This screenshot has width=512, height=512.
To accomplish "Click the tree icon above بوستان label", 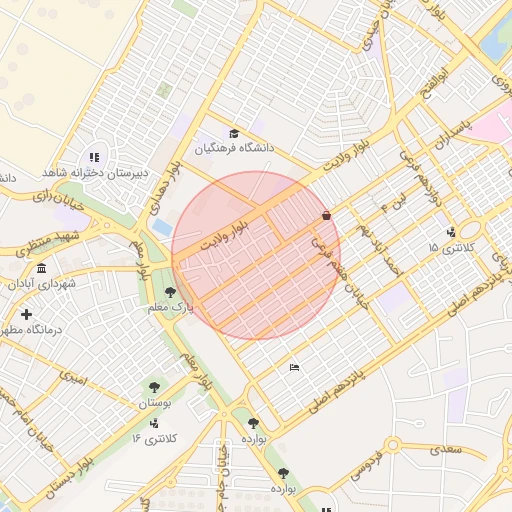I will 154,388.
